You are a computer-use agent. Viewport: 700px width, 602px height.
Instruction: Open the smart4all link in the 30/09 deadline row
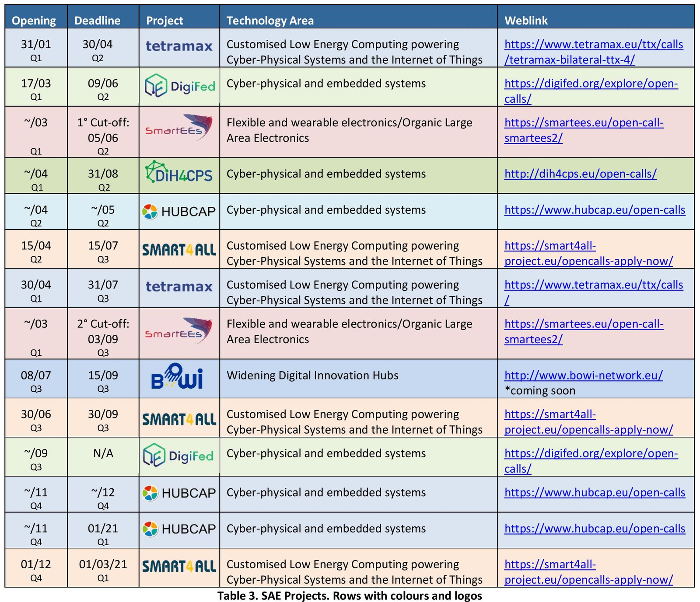pyautogui.click(x=589, y=421)
